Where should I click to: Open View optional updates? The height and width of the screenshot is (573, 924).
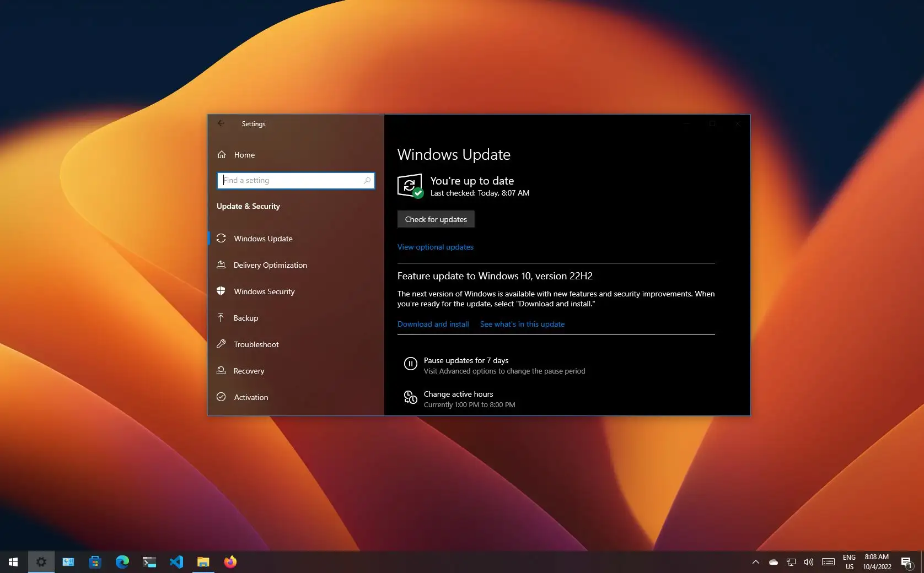[435, 247]
